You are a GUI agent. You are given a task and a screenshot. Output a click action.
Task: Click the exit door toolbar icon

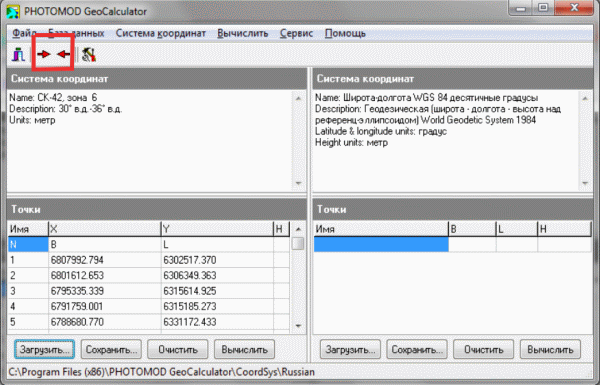click(18, 55)
